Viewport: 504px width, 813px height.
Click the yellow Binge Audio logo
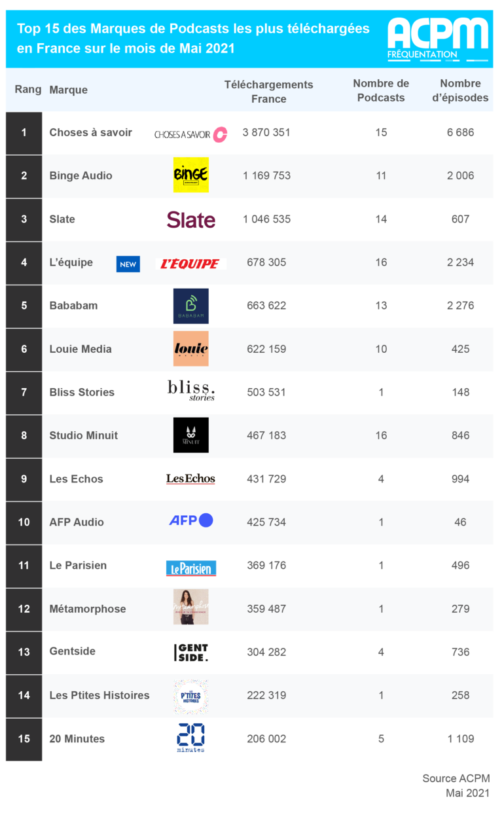click(x=191, y=175)
